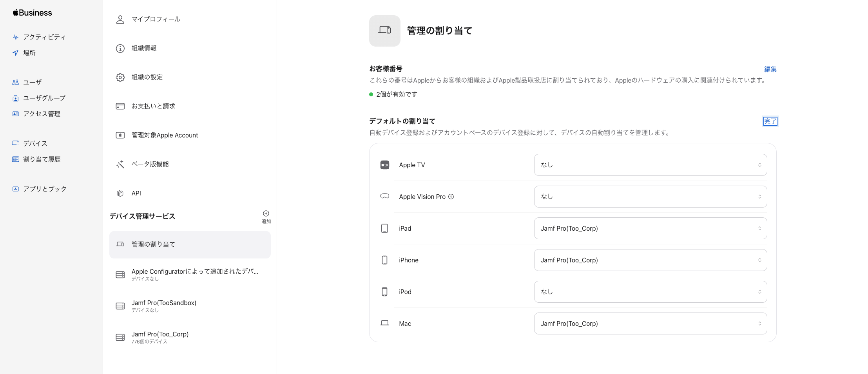
Task: Select the Jamf Pro(Too_Corp) service with 776 devices
Action: coord(160,336)
